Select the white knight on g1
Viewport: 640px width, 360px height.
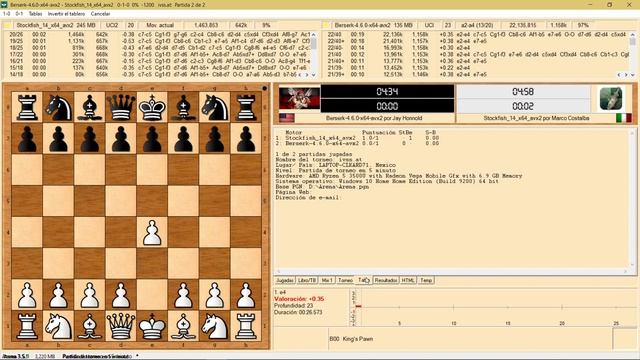coord(215,327)
